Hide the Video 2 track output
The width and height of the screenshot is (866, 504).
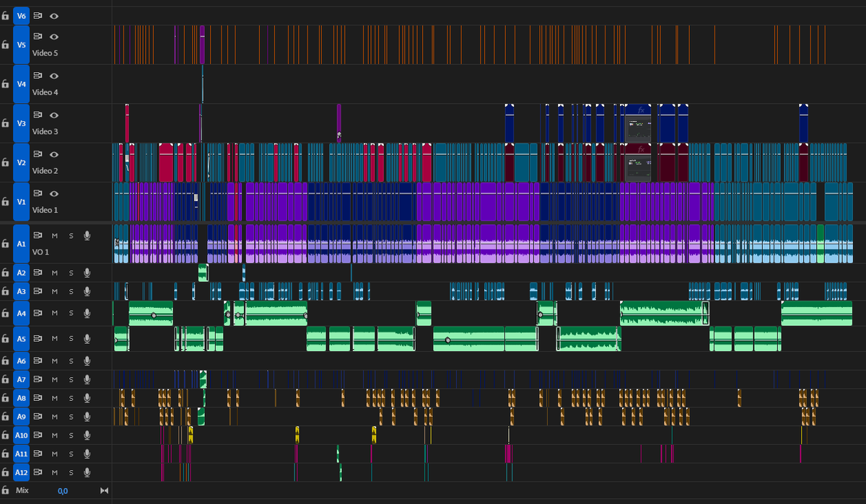[x=54, y=154]
